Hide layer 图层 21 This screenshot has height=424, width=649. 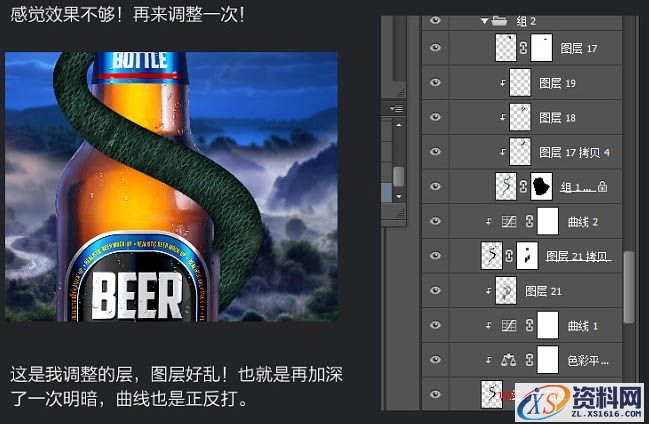(x=435, y=290)
